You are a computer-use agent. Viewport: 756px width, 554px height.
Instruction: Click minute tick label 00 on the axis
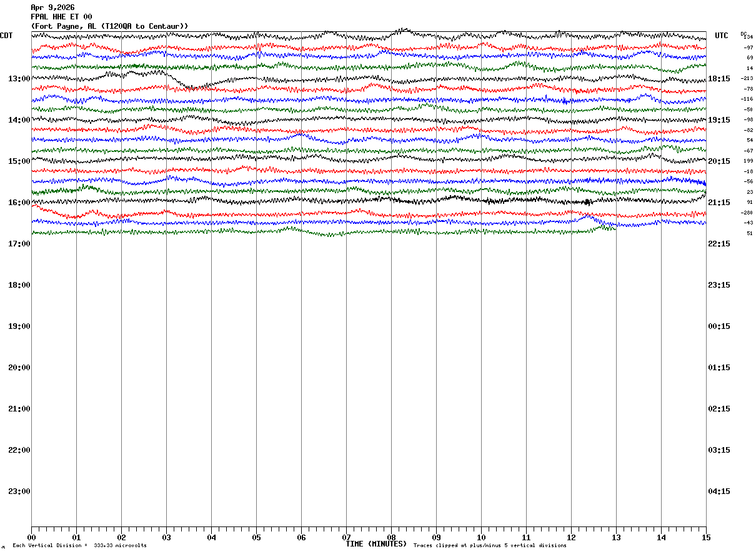click(x=31, y=538)
